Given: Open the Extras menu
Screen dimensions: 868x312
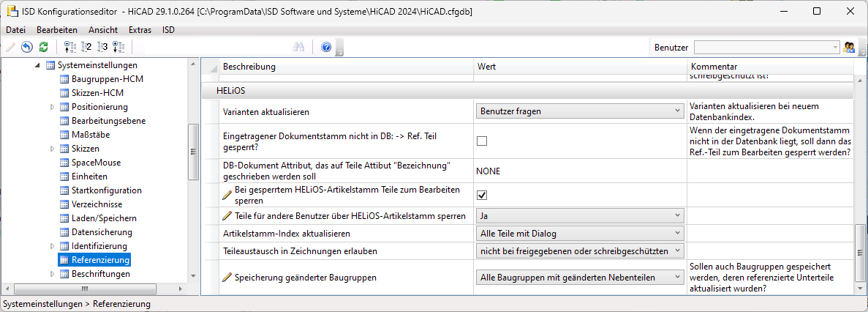Looking at the screenshot, I should tap(140, 30).
